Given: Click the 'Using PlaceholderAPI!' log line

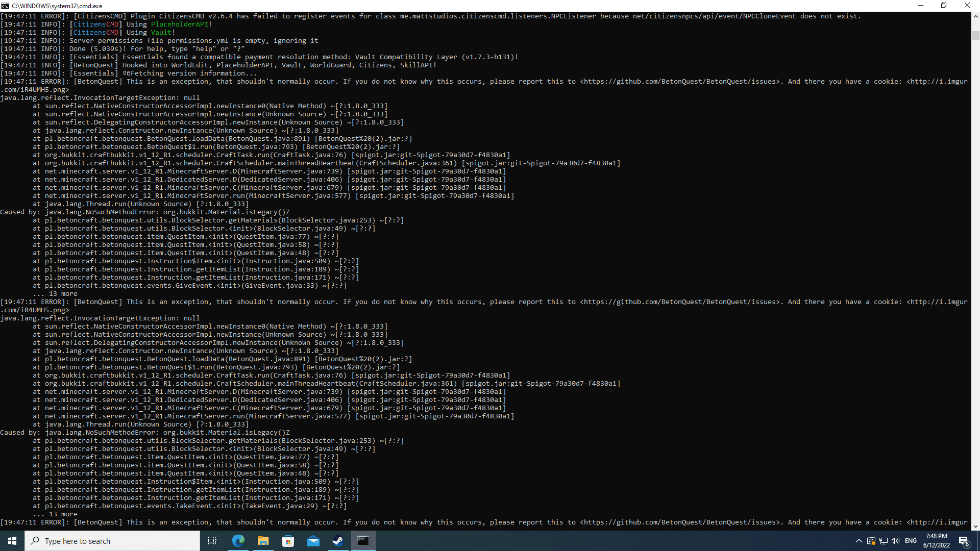Looking at the screenshot, I should [x=106, y=24].
